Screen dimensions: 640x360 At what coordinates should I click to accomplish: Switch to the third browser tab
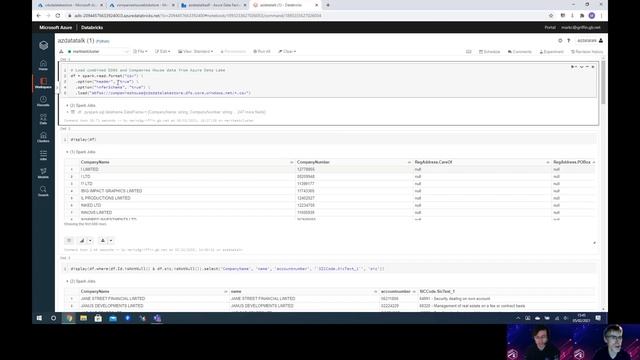213,5
